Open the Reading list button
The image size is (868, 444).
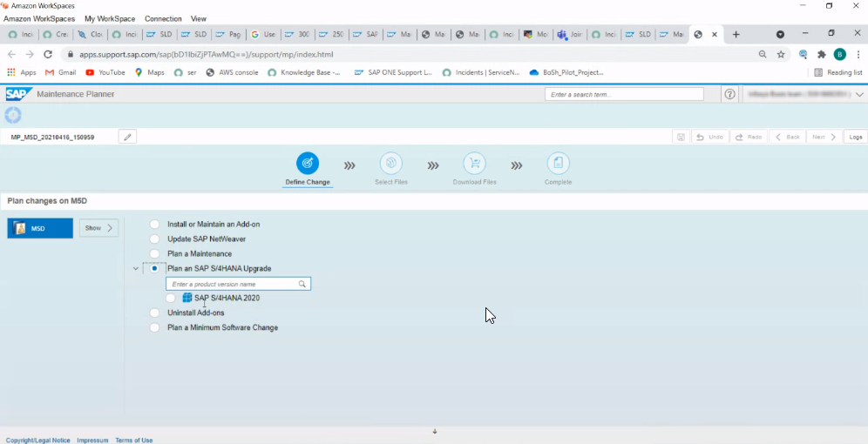838,72
